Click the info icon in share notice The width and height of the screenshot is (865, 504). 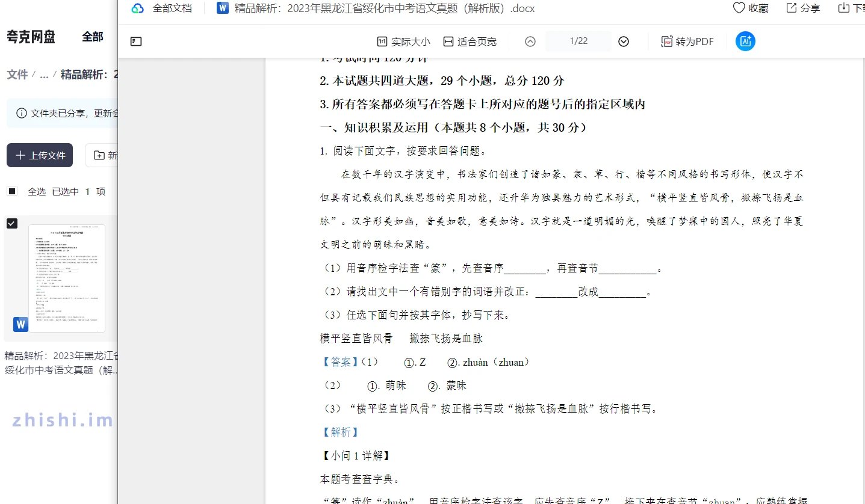pyautogui.click(x=22, y=113)
